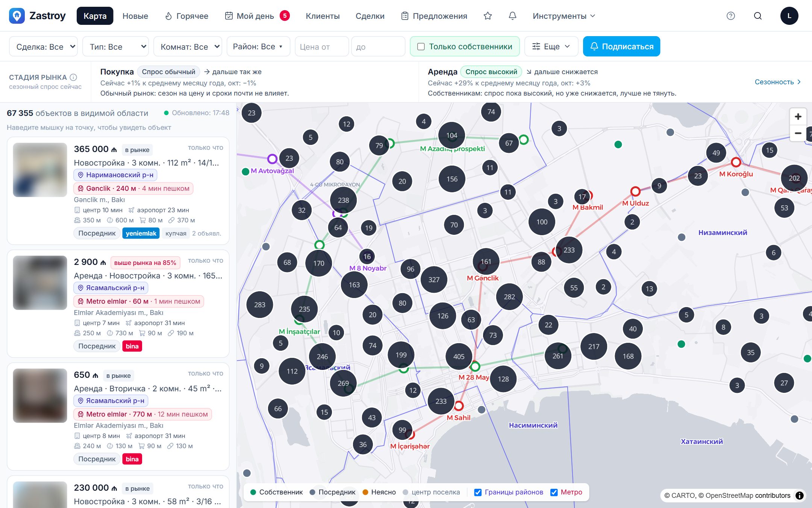This screenshot has width=812, height=508.
Task: Open favorites via the star icon
Action: click(x=488, y=16)
